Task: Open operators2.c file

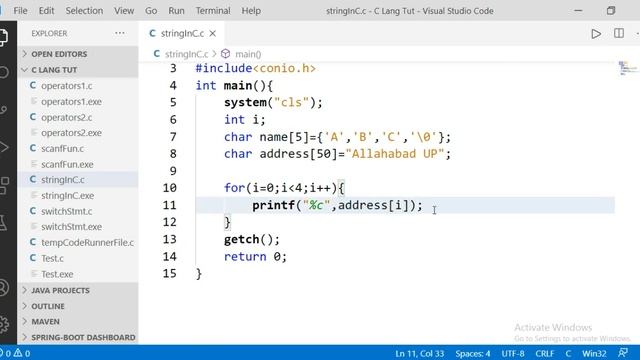Action: (x=78, y=117)
